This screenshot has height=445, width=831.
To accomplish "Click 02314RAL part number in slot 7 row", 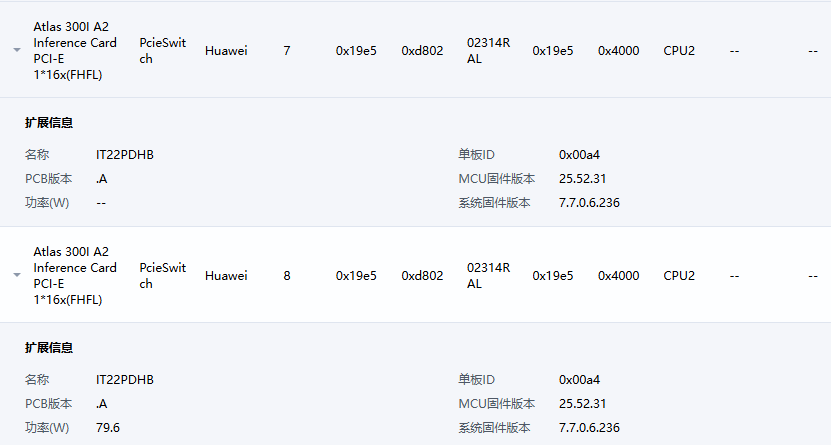I will 489,51.
